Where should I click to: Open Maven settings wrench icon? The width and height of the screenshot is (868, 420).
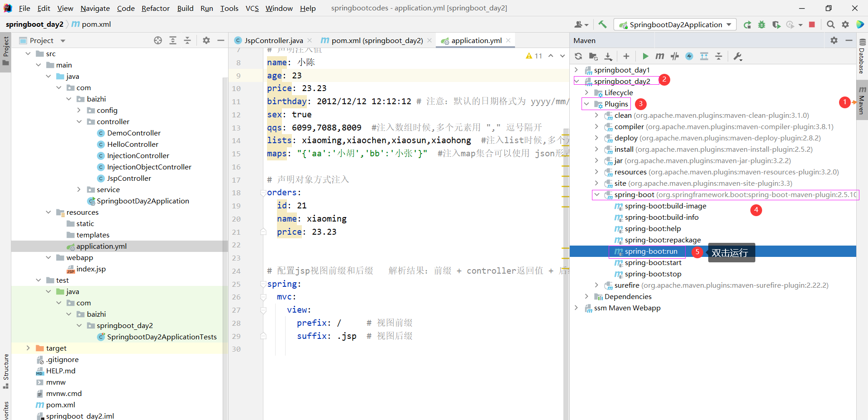738,56
